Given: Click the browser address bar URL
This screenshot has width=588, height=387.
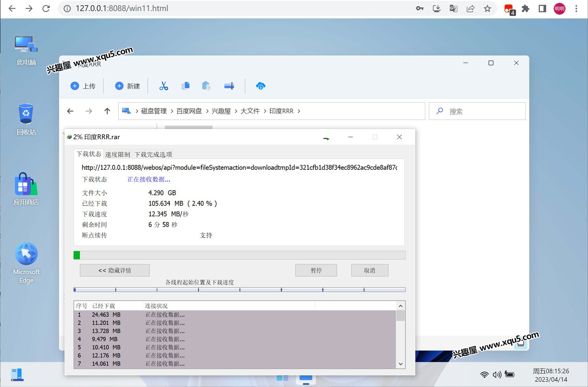Looking at the screenshot, I should pos(122,8).
